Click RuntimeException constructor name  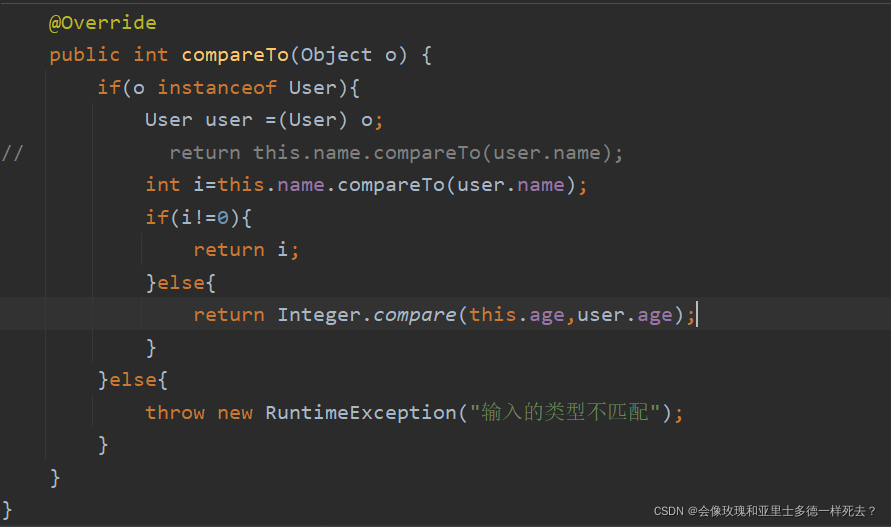(x=361, y=413)
